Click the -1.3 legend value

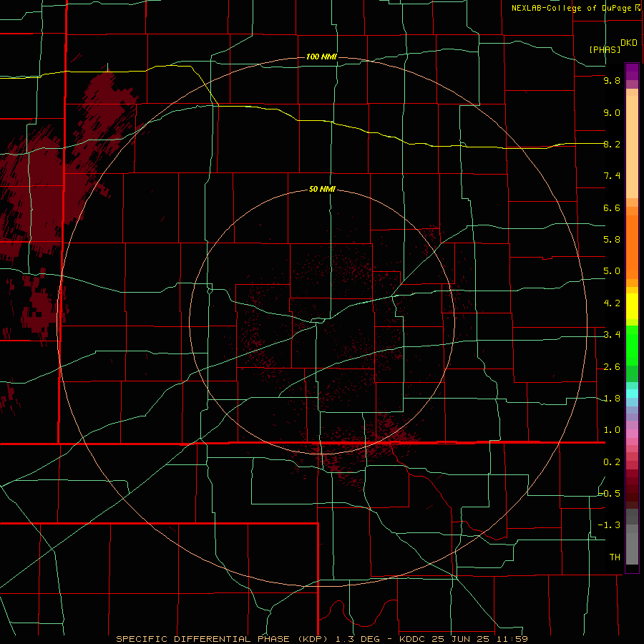[610, 525]
